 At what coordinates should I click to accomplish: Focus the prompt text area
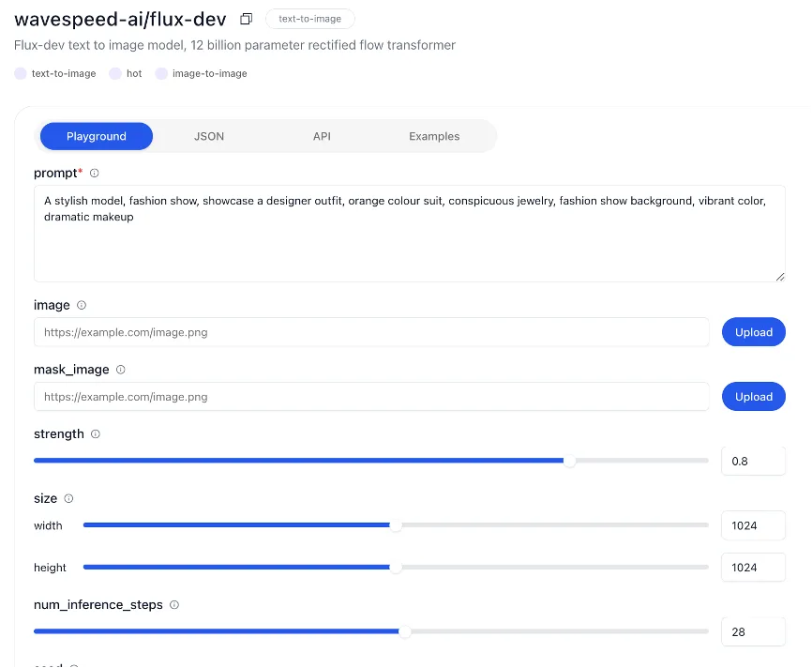tap(410, 234)
